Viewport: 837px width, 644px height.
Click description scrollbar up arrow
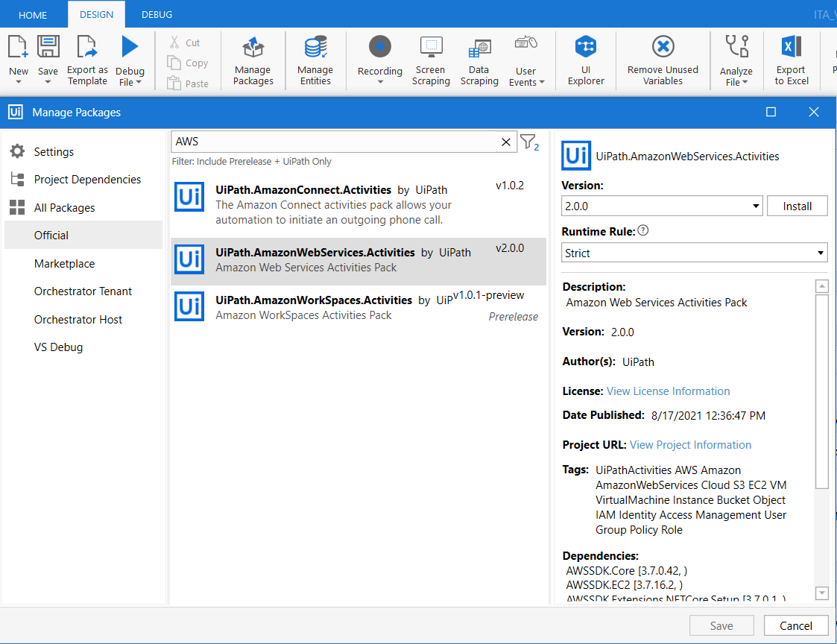[x=821, y=286]
